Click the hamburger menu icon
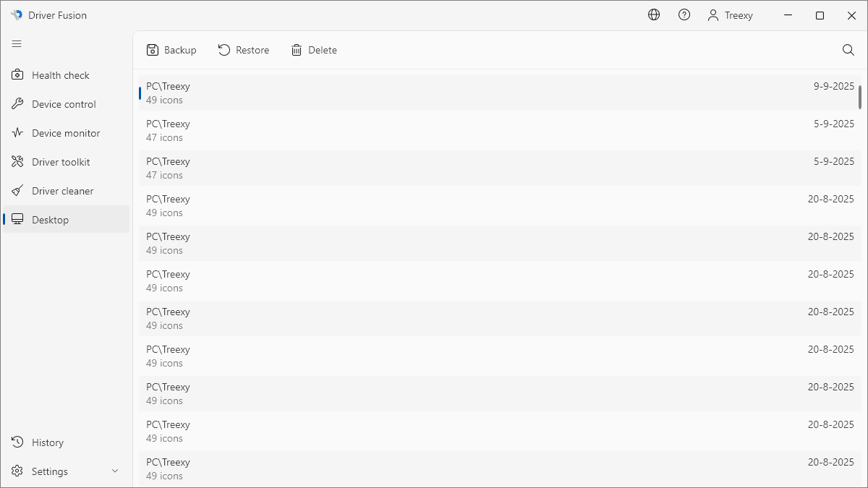 click(x=17, y=44)
